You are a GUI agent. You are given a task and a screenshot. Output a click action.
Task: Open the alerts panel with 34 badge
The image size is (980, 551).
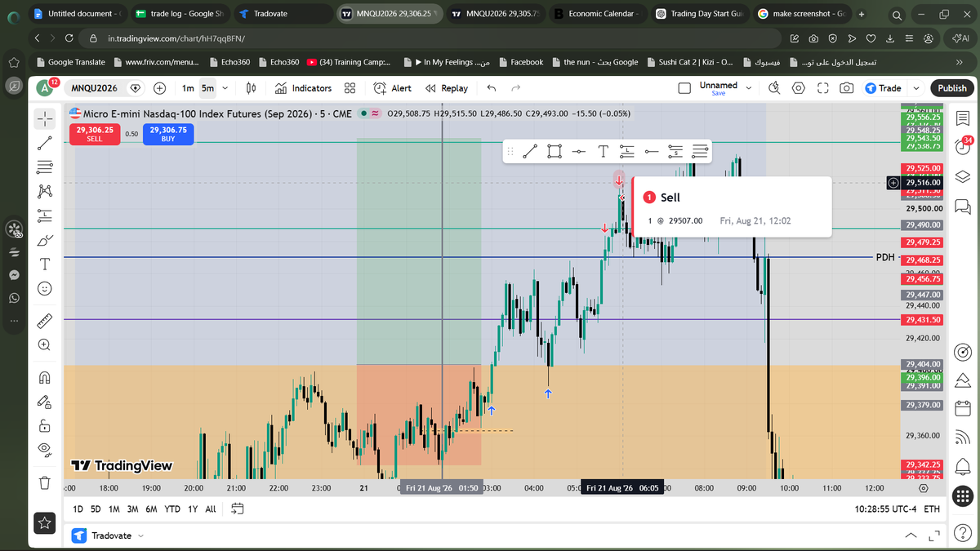(963, 148)
